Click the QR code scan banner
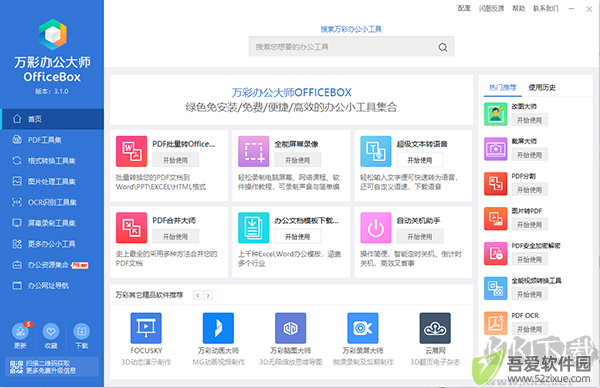The image size is (600, 388). click(52, 367)
